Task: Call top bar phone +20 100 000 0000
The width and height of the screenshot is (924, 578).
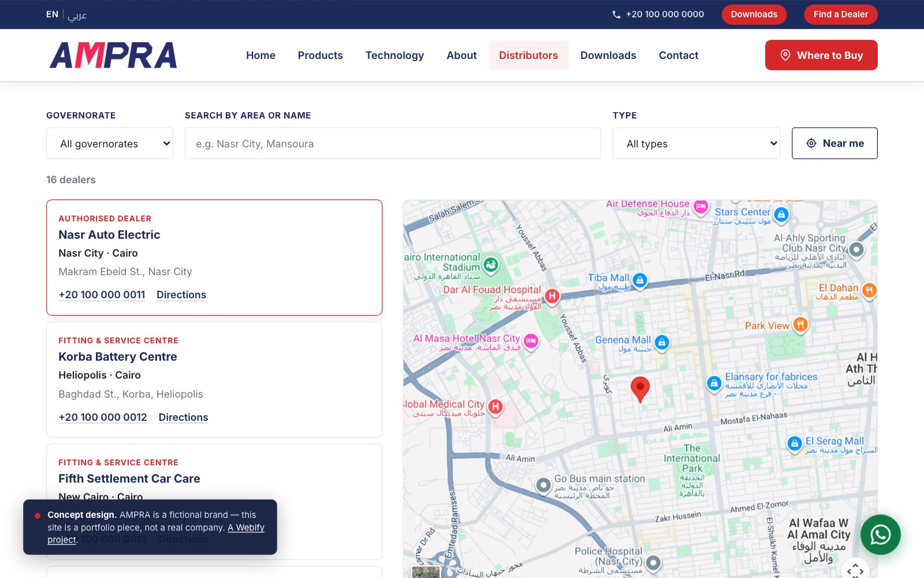Action: click(x=658, y=14)
